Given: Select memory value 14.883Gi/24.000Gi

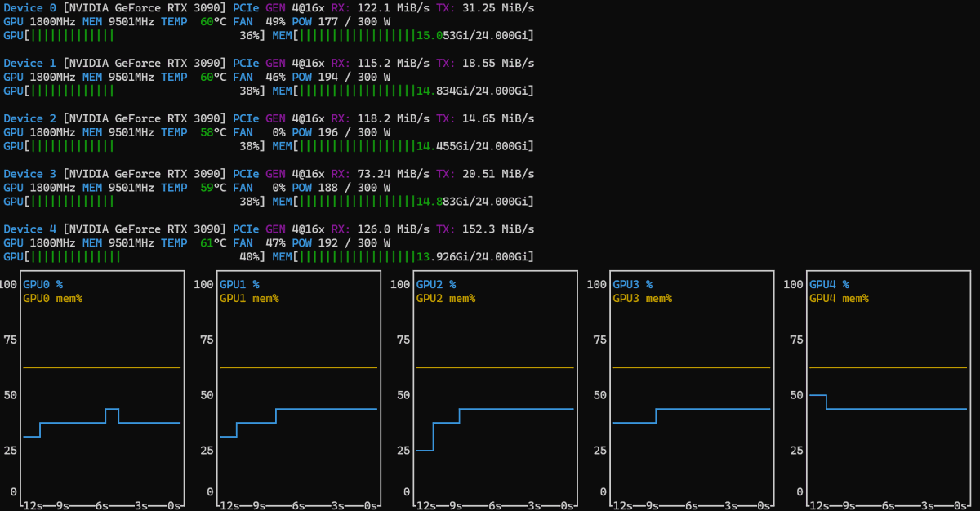Looking at the screenshot, I should [x=473, y=202].
